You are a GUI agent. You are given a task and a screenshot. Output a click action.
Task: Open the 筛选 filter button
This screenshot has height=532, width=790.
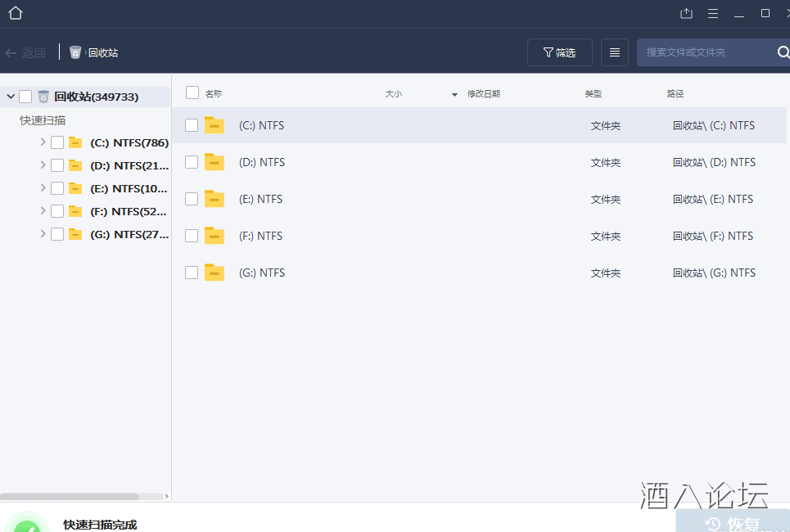click(560, 52)
